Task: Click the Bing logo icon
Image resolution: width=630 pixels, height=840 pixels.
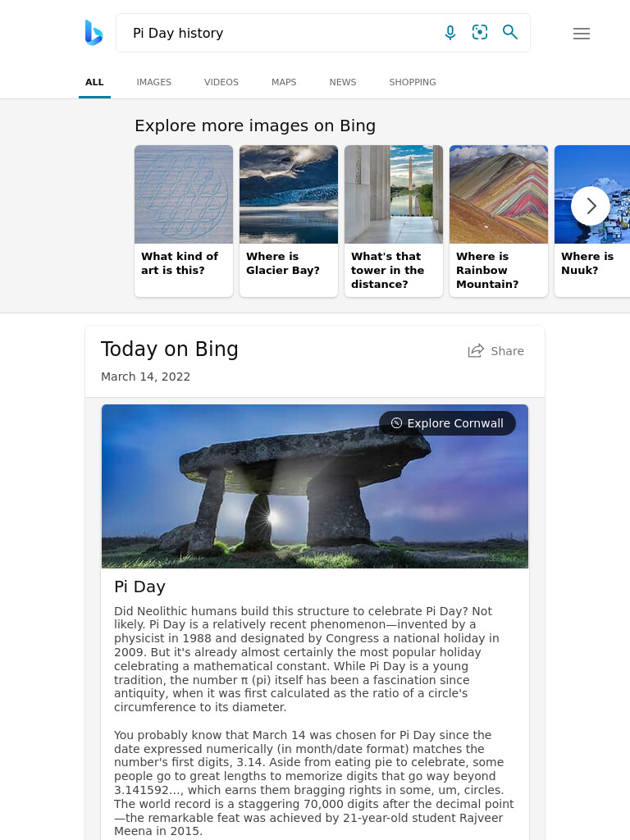Action: coord(94,33)
